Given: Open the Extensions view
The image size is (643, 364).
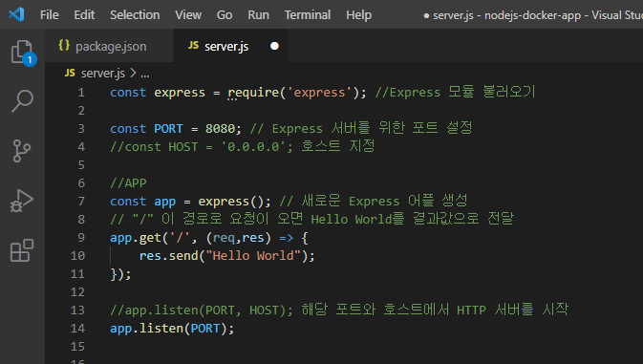Looking at the screenshot, I should [22, 250].
